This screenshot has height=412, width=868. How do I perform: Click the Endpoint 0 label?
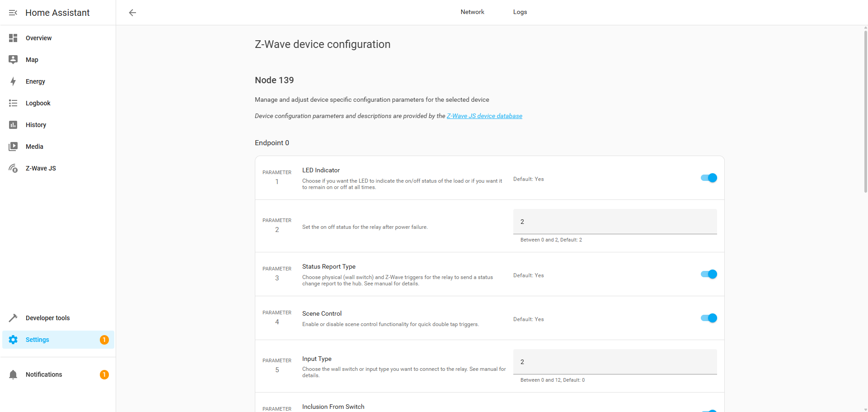point(272,143)
